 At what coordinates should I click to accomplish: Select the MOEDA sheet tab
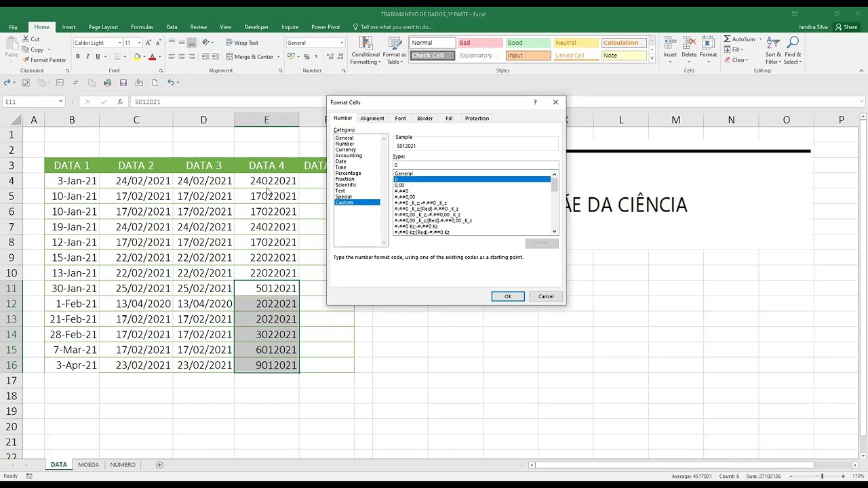pyautogui.click(x=88, y=465)
